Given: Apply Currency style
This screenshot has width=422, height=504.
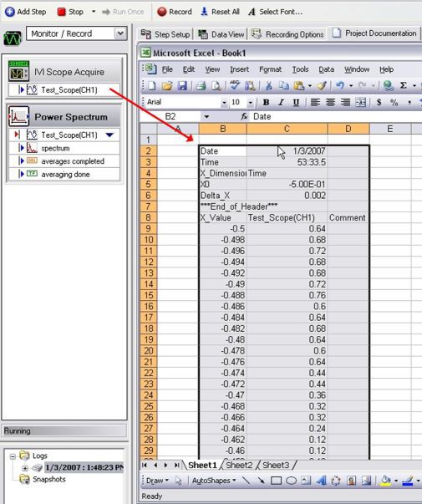Looking at the screenshot, I should pyautogui.click(x=379, y=103).
